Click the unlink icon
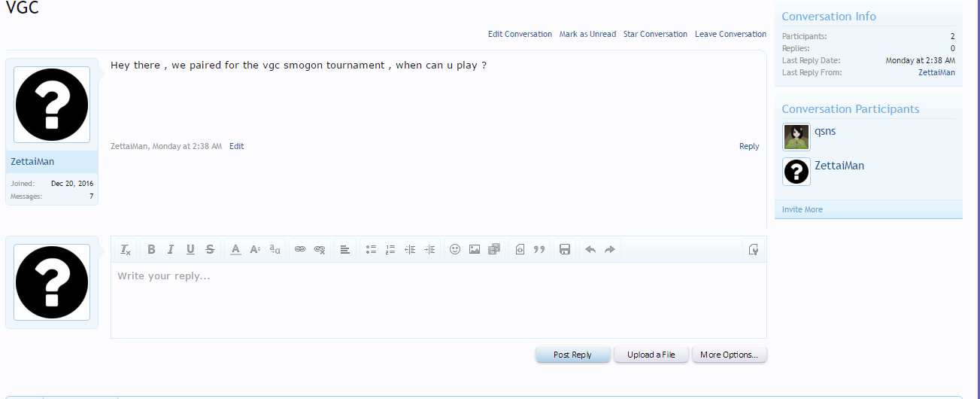The image size is (980, 399). (x=320, y=249)
